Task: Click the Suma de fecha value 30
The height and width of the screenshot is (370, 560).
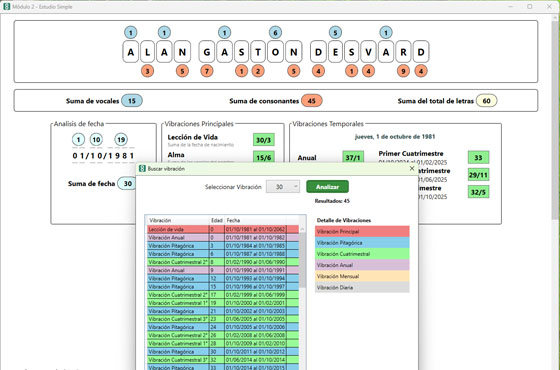Action: (x=128, y=184)
